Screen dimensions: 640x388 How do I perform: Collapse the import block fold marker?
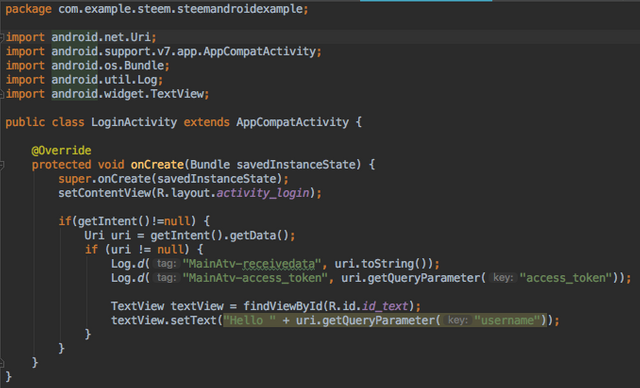click(x=2, y=38)
